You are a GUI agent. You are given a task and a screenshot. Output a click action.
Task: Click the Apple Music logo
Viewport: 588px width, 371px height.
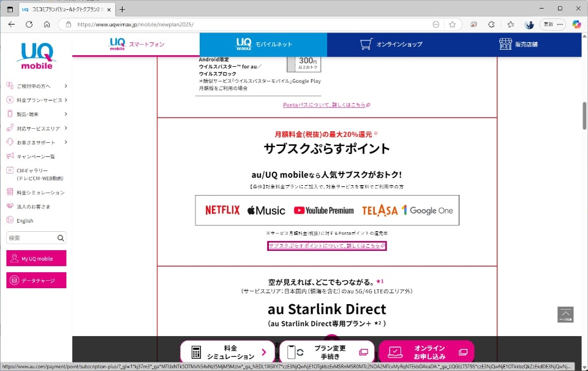click(x=266, y=210)
